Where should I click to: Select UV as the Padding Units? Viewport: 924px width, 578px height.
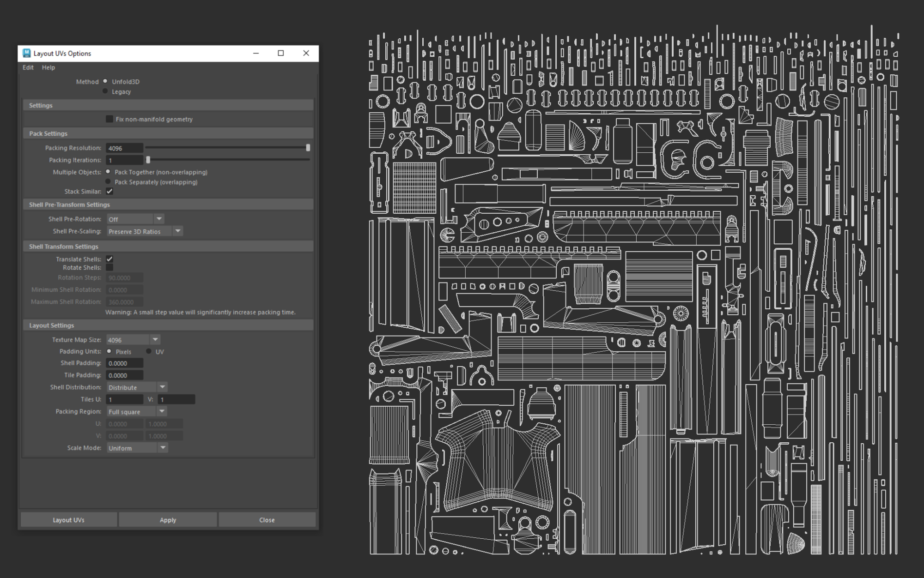tap(149, 351)
